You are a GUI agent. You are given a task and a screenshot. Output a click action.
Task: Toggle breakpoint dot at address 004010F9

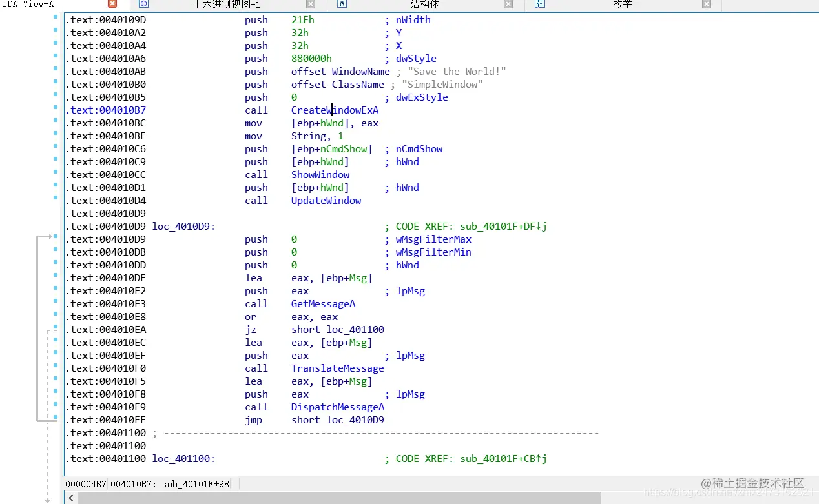click(56, 404)
